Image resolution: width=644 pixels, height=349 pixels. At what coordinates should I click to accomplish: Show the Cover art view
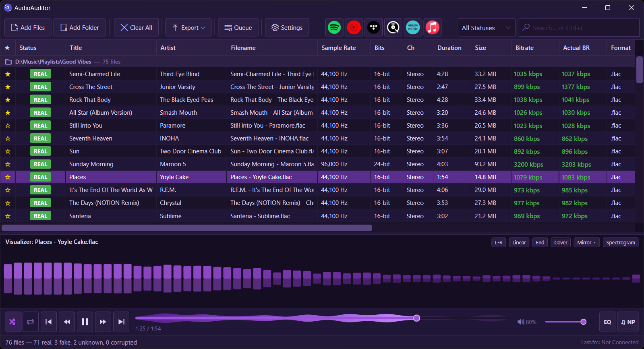[561, 242]
